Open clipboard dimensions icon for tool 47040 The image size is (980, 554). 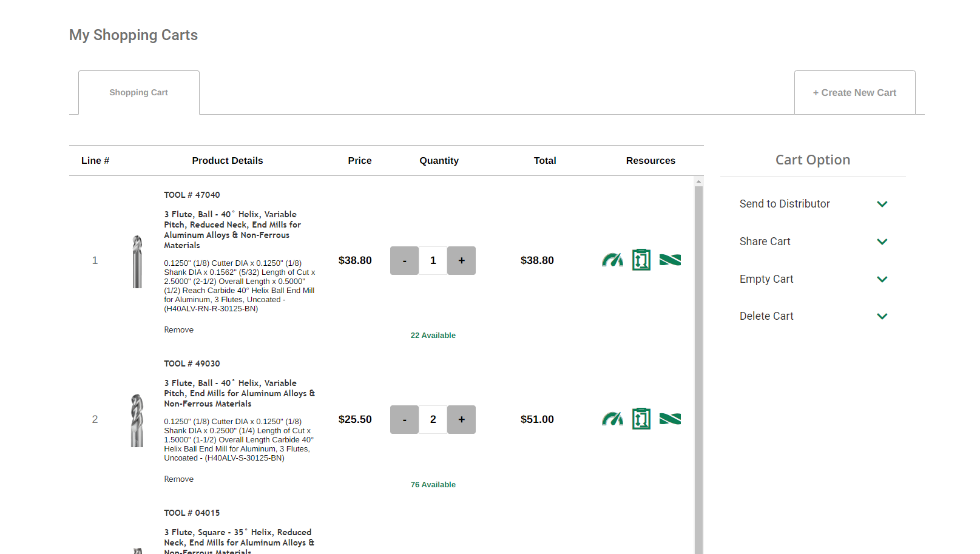(641, 260)
